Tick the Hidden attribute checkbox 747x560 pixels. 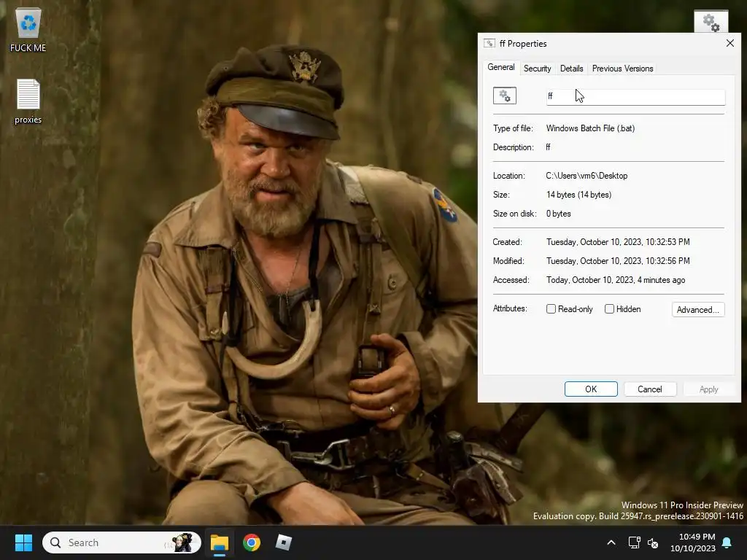pyautogui.click(x=609, y=309)
